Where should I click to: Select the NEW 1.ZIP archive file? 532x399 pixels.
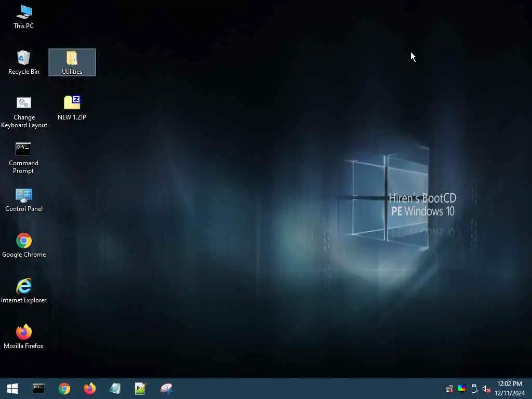pyautogui.click(x=72, y=108)
